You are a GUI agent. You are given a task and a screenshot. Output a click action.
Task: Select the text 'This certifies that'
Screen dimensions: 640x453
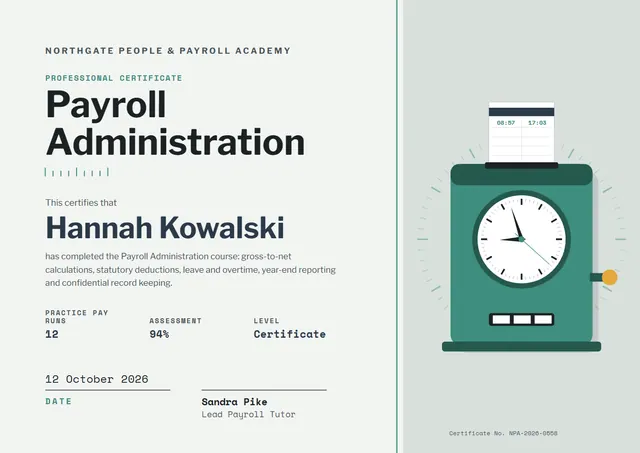tap(81, 203)
